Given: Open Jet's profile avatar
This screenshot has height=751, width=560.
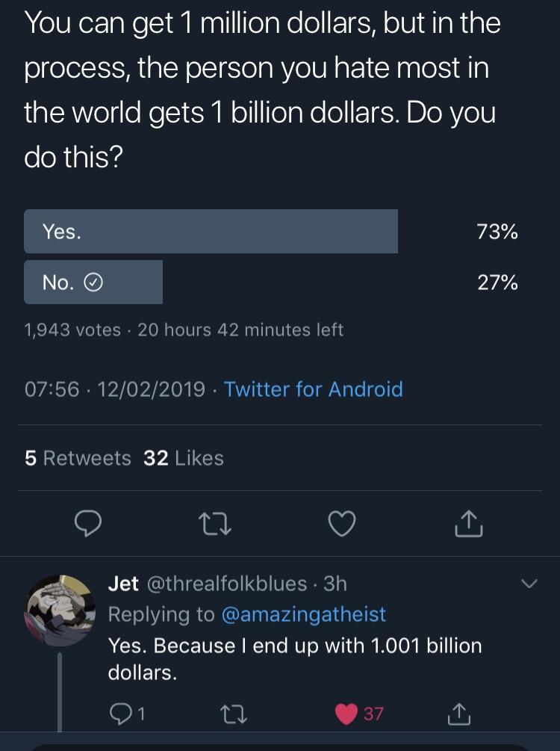Looking at the screenshot, I should click(60, 609).
